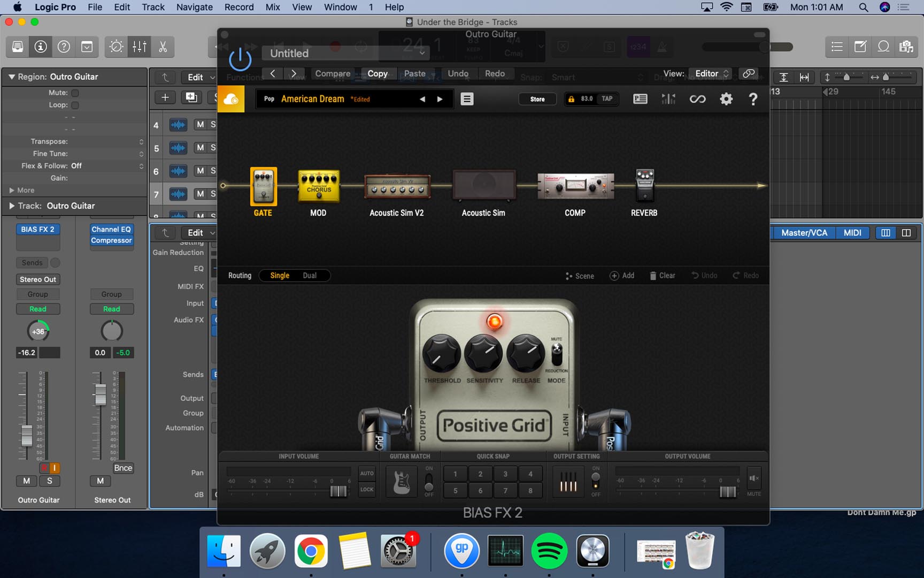Select Dual routing mode
The height and width of the screenshot is (578, 924).
click(x=310, y=276)
